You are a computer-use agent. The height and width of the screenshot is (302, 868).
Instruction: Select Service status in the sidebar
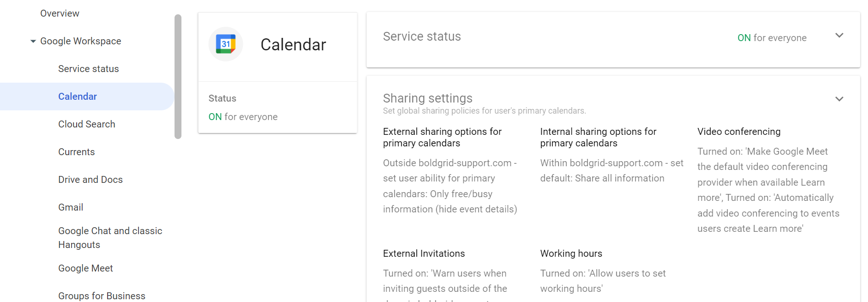[x=88, y=68]
